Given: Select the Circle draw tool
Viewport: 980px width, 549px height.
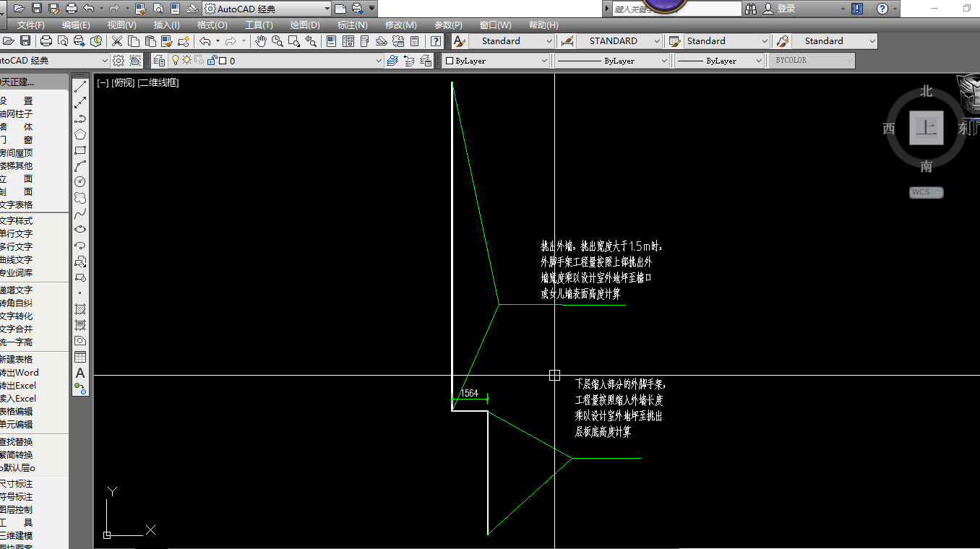Looking at the screenshot, I should (x=80, y=182).
